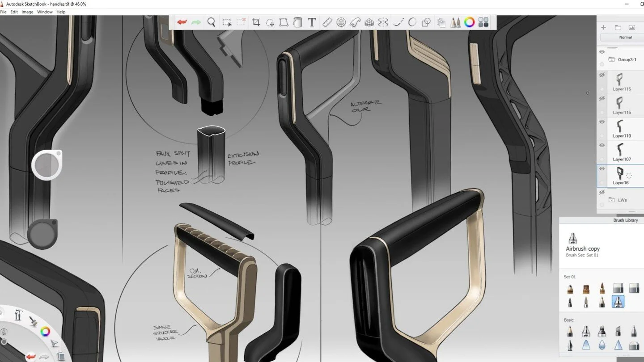Viewport: 644px width, 362px height.
Task: Click the white ring brush puck
Action: click(47, 165)
